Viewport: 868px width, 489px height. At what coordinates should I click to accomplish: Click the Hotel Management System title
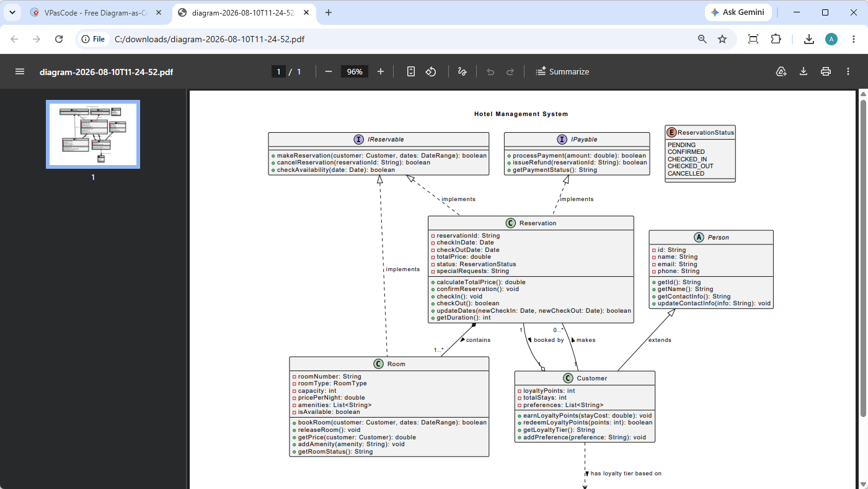(521, 114)
